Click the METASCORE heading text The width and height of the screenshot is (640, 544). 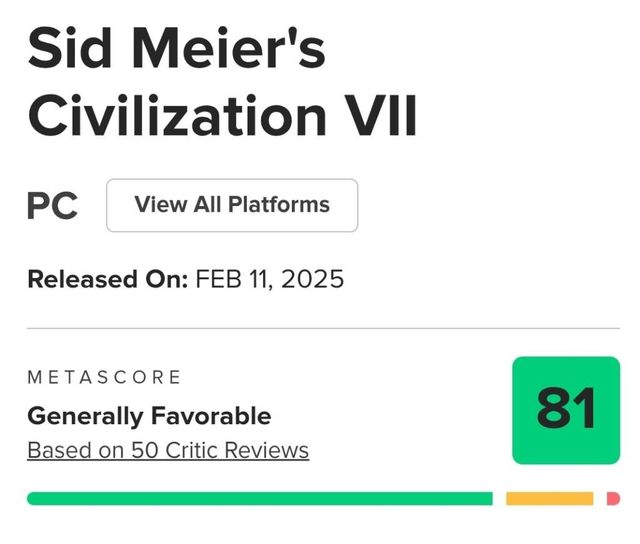104,377
